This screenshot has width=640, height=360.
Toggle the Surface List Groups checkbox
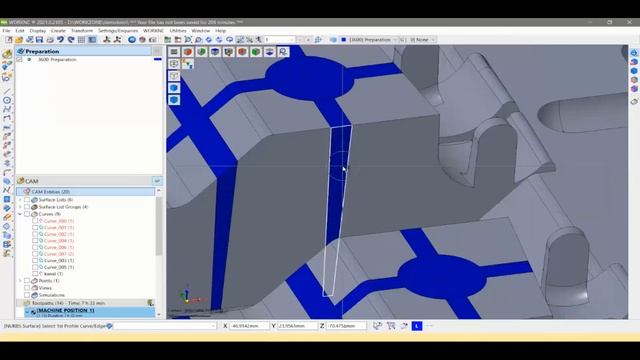click(27, 207)
